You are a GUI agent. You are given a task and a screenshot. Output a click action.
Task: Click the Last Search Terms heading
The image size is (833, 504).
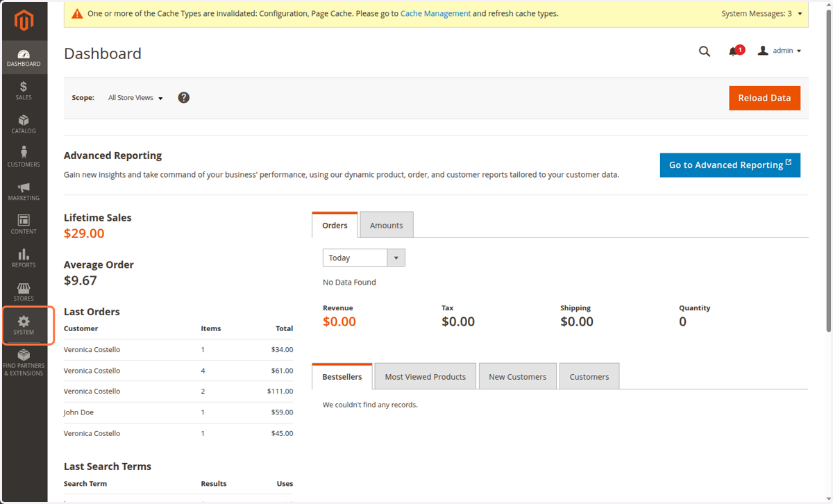[x=108, y=467]
